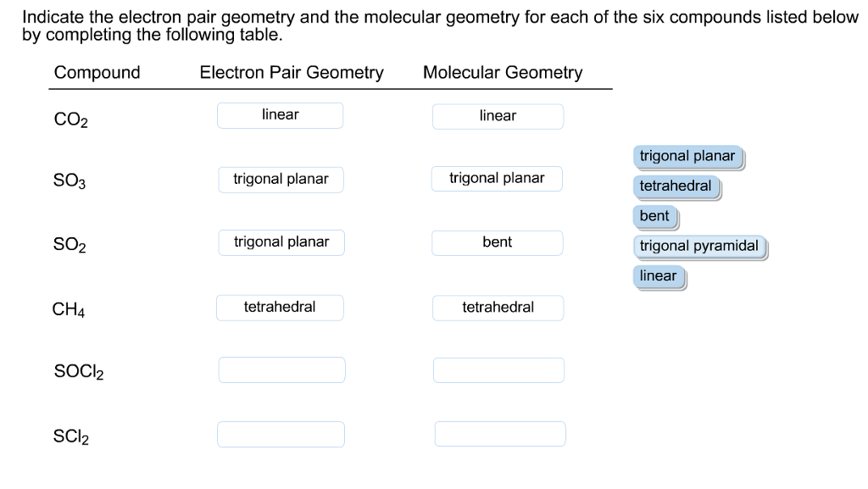Image resolution: width=868 pixels, height=489 pixels.
Task: Click SO2's trigonal planar electron geometry answer
Action: pos(281,242)
